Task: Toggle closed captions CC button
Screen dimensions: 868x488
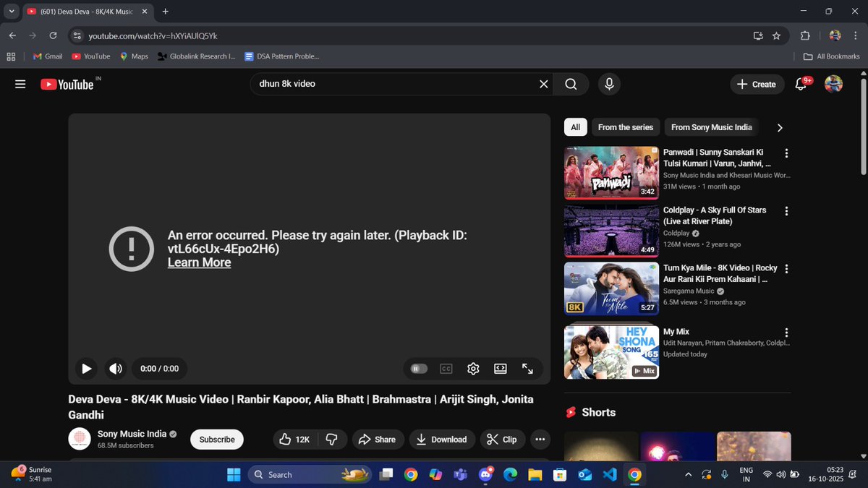Action: (x=446, y=369)
